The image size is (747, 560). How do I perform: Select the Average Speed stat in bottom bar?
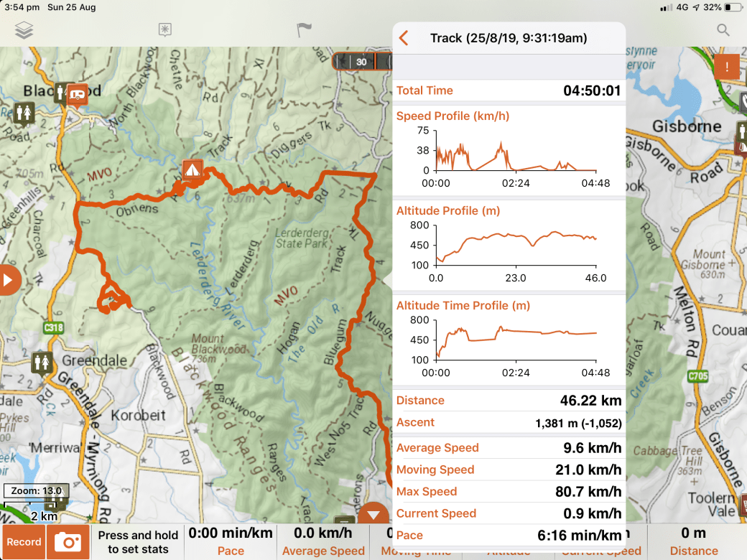323,542
